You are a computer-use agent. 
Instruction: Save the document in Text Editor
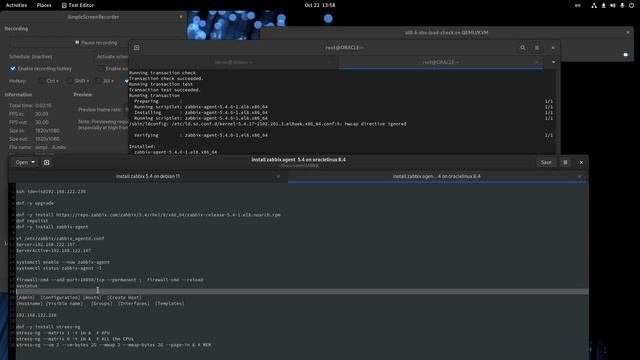pyautogui.click(x=546, y=162)
